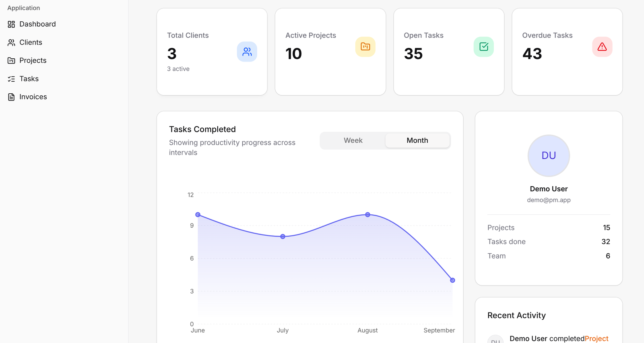Click the Dashboard grid icon in sidebar
The image size is (644, 343).
(11, 24)
